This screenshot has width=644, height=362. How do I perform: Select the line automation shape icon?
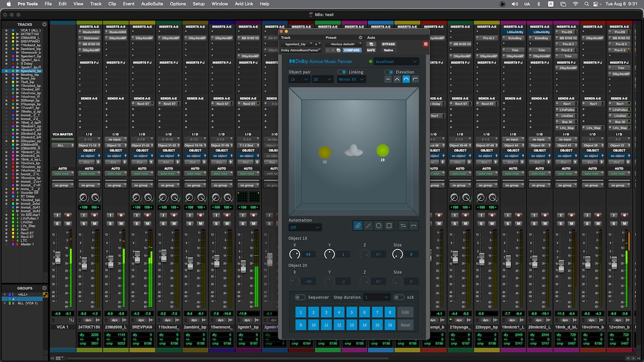click(x=368, y=226)
